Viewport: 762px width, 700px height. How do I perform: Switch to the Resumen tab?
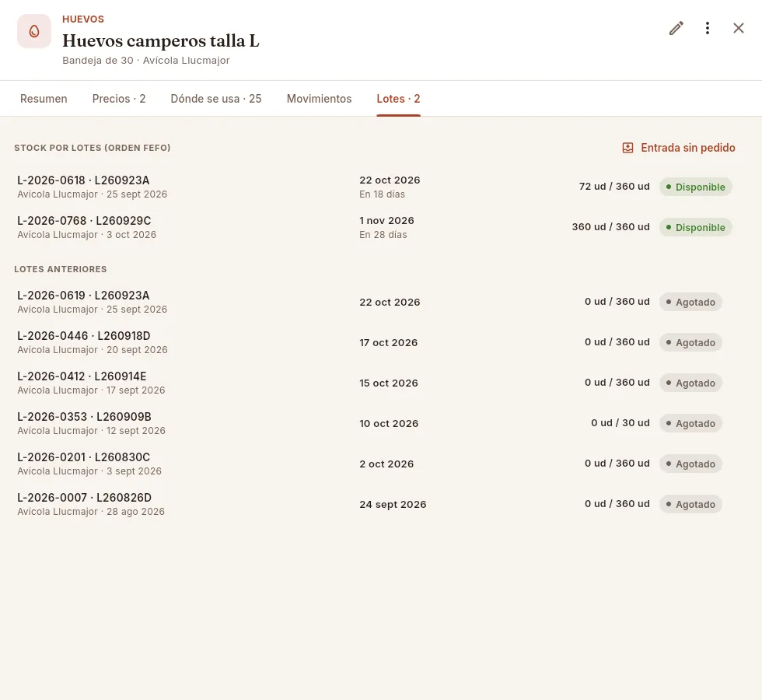(44, 99)
